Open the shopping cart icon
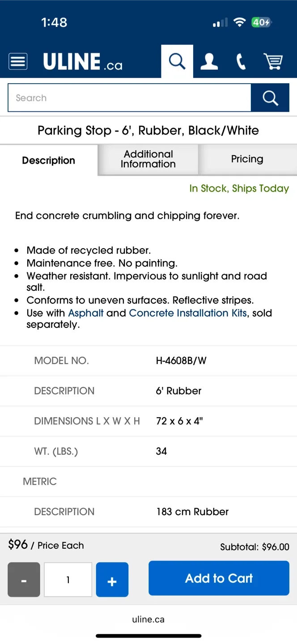Screen dimensions: 297x644 (x=273, y=61)
